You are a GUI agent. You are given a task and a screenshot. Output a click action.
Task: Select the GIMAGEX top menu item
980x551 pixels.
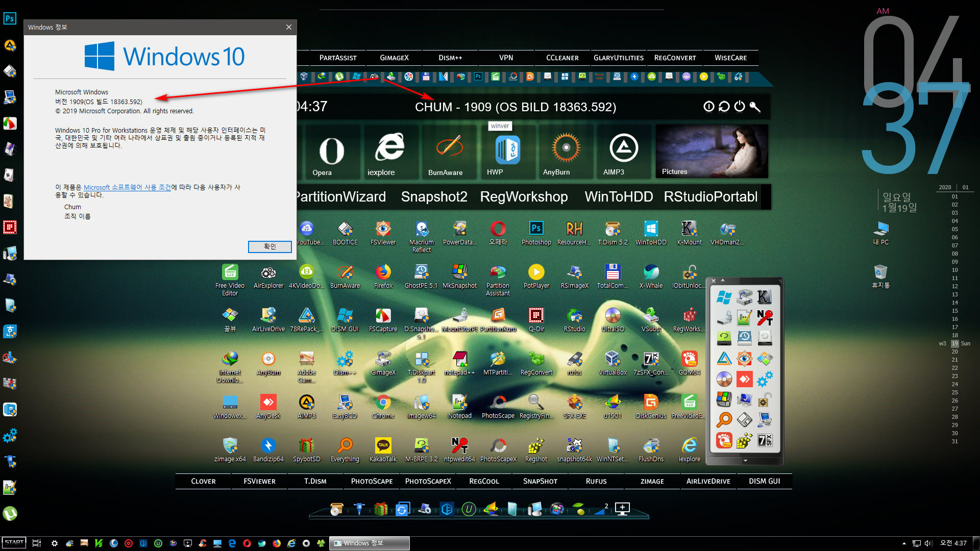(x=394, y=58)
